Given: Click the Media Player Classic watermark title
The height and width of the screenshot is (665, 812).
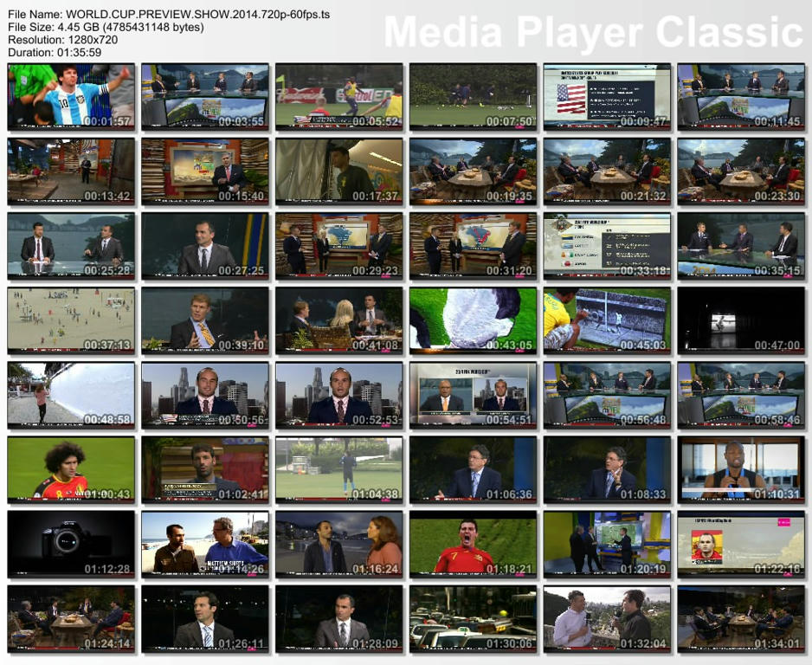Looking at the screenshot, I should point(593,33).
